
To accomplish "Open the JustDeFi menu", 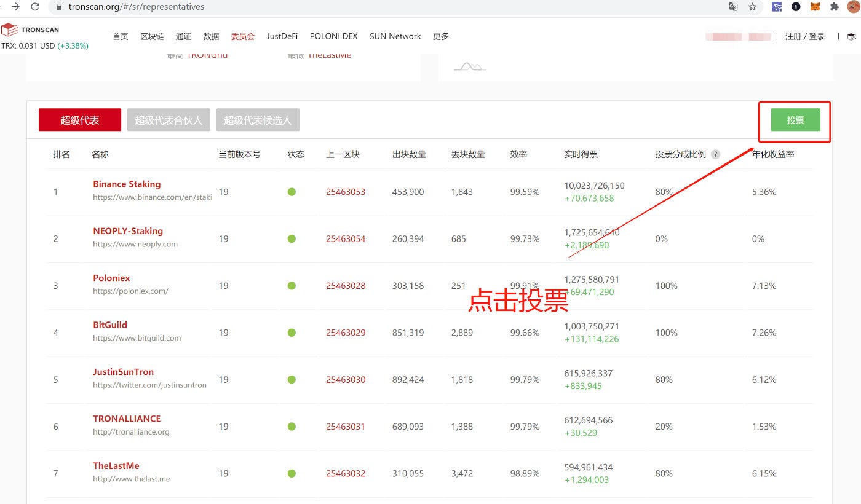I will pos(282,36).
